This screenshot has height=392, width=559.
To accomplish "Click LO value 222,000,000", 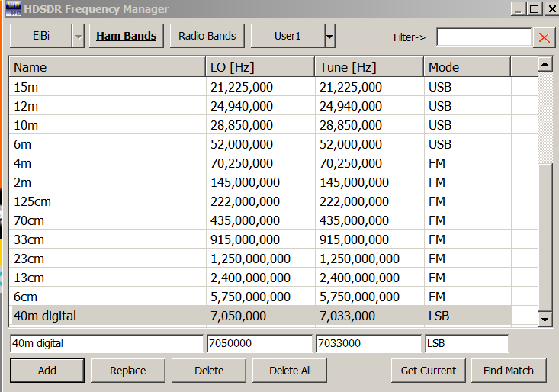I will tap(245, 201).
